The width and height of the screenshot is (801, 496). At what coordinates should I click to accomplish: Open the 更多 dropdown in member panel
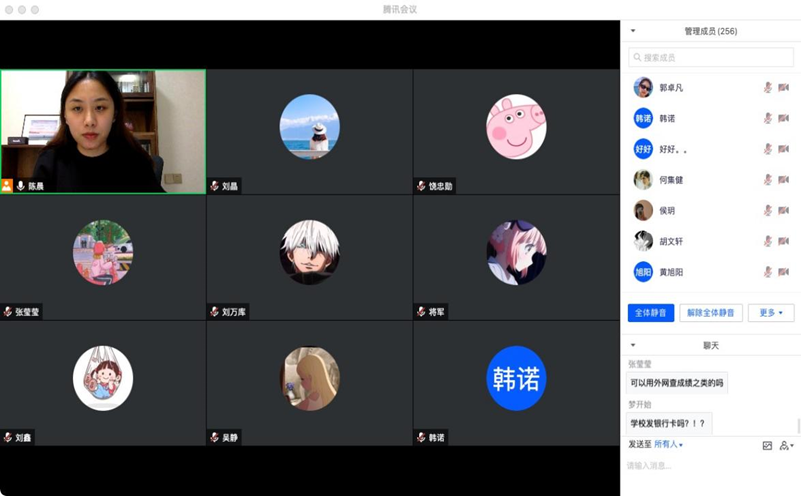pyautogui.click(x=771, y=313)
